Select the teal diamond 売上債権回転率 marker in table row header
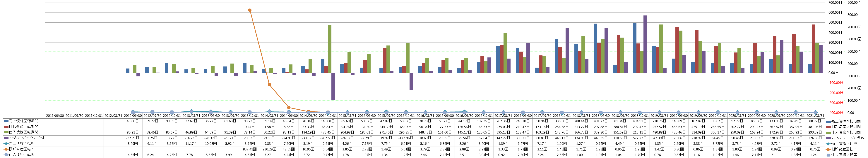Viewport: 868px width, 158px height. pyautogui.click(x=6, y=144)
